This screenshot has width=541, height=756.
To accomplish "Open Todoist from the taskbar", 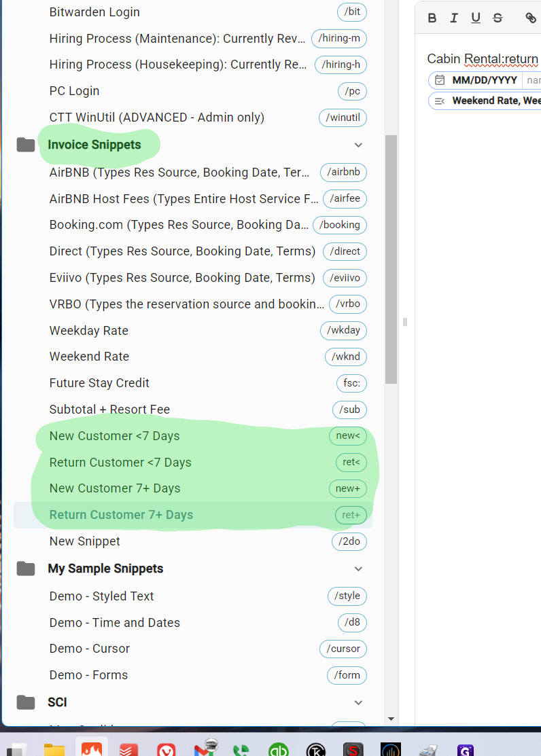I will (x=128, y=749).
